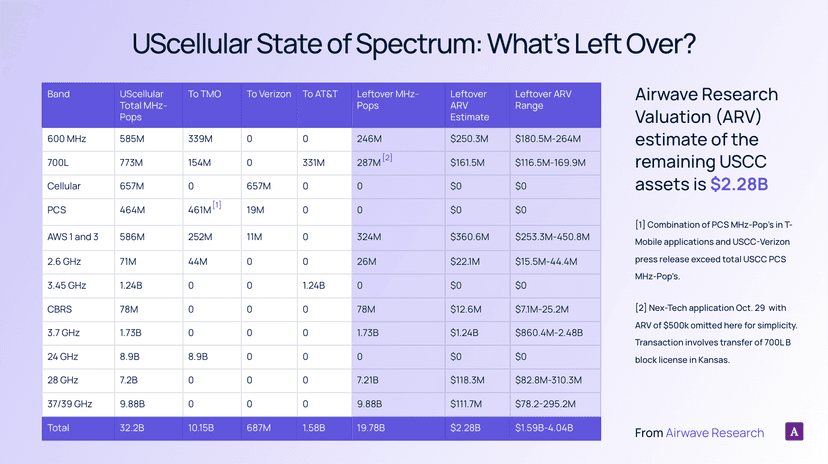Click the 'To AT&T' column header

point(321,94)
